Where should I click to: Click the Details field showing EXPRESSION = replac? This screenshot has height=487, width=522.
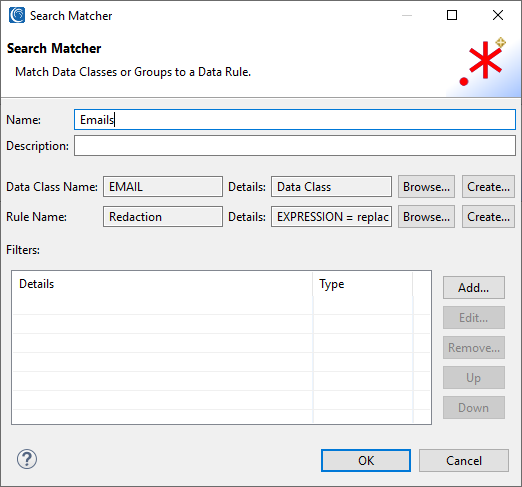(331, 217)
